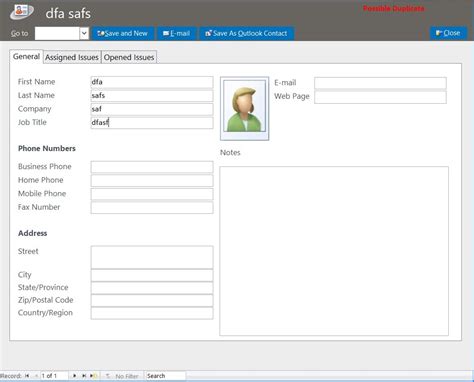
Task: Click the Zip/Postal Code field
Action: pyautogui.click(x=152, y=301)
